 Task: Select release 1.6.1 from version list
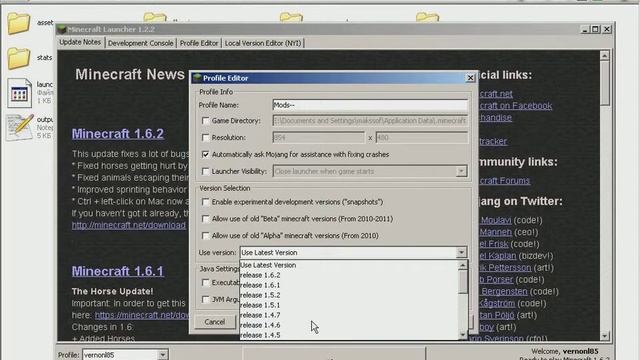pyautogui.click(x=349, y=285)
